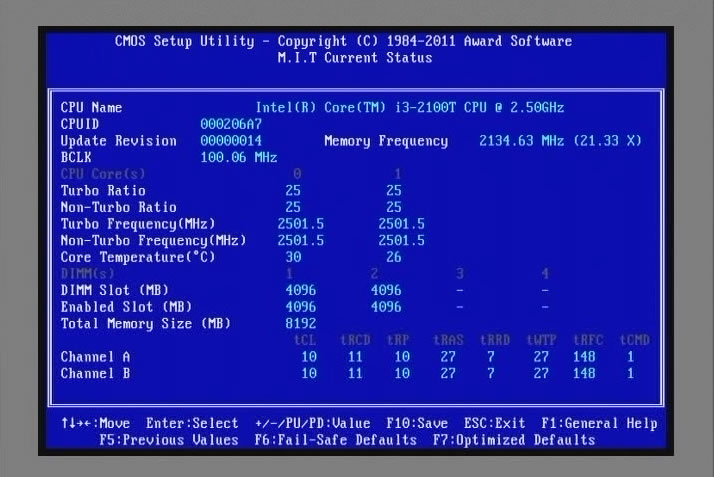The image size is (714, 477).
Task: Click the ESC:Exit hint
Action: [495, 423]
